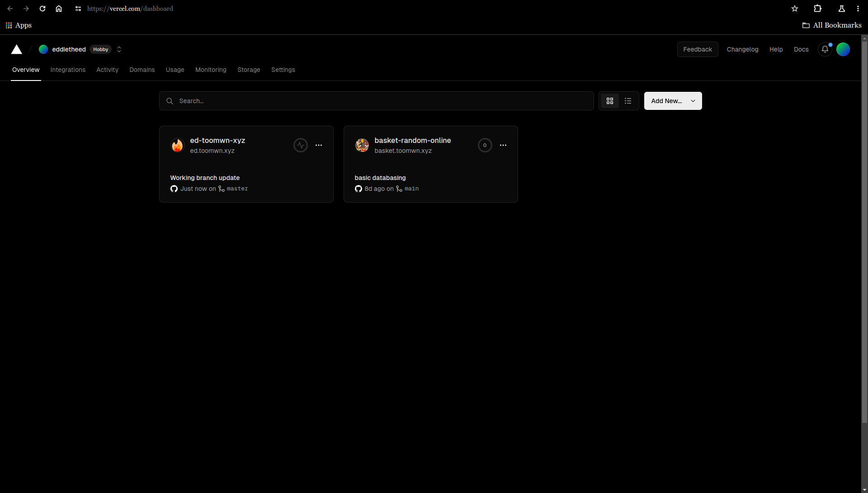Open ed-toomwn-xyz activity status icon
Viewport: 868px width, 493px height.
click(x=301, y=145)
